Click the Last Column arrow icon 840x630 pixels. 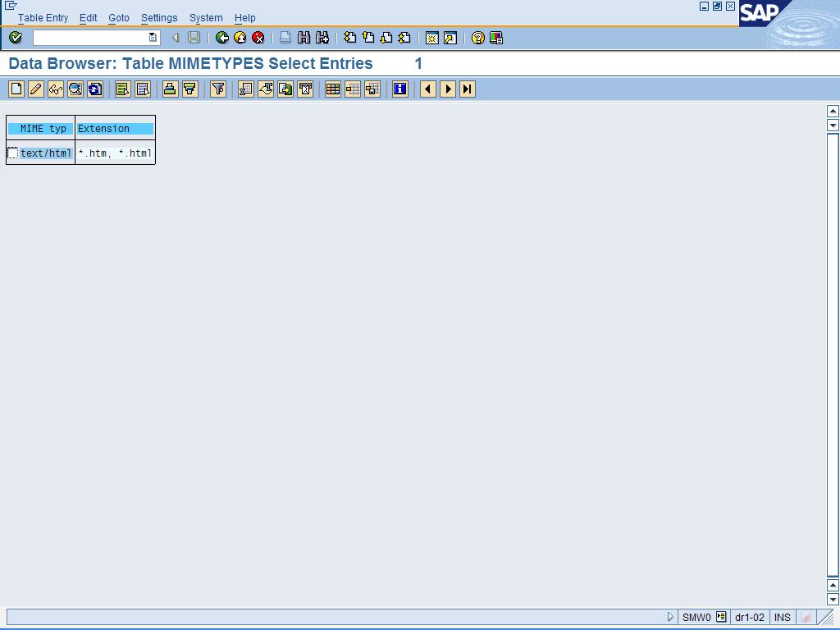[x=468, y=89]
